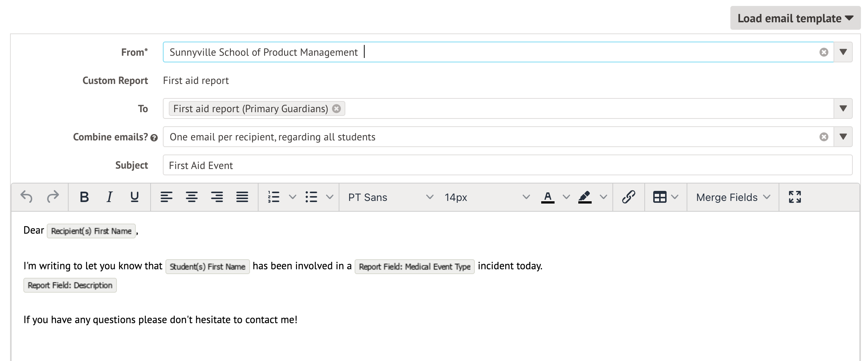Image resolution: width=868 pixels, height=361 pixels.
Task: Open the Merge Fields menu
Action: click(x=733, y=197)
